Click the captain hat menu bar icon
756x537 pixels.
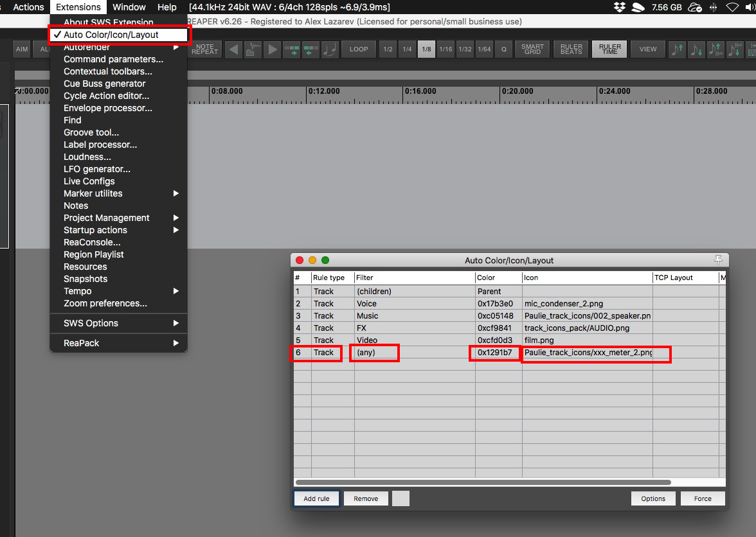pos(638,7)
